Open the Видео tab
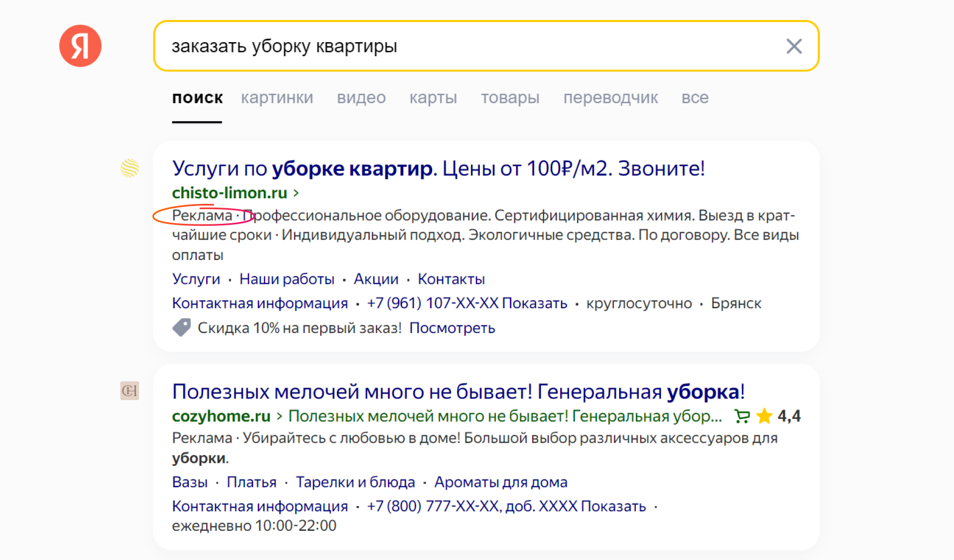This screenshot has height=560, width=954. (361, 98)
